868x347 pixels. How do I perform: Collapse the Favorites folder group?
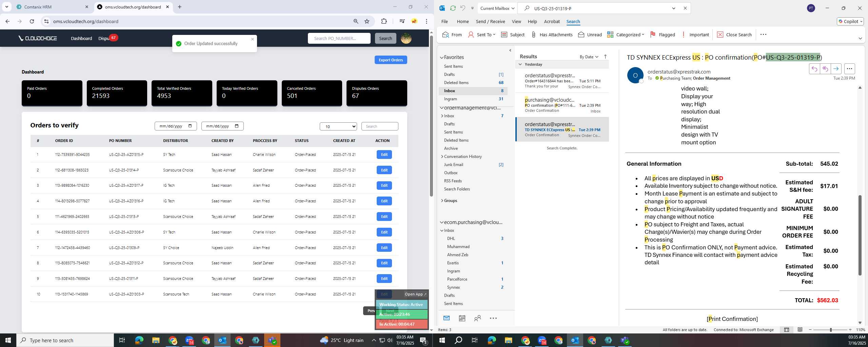(442, 57)
